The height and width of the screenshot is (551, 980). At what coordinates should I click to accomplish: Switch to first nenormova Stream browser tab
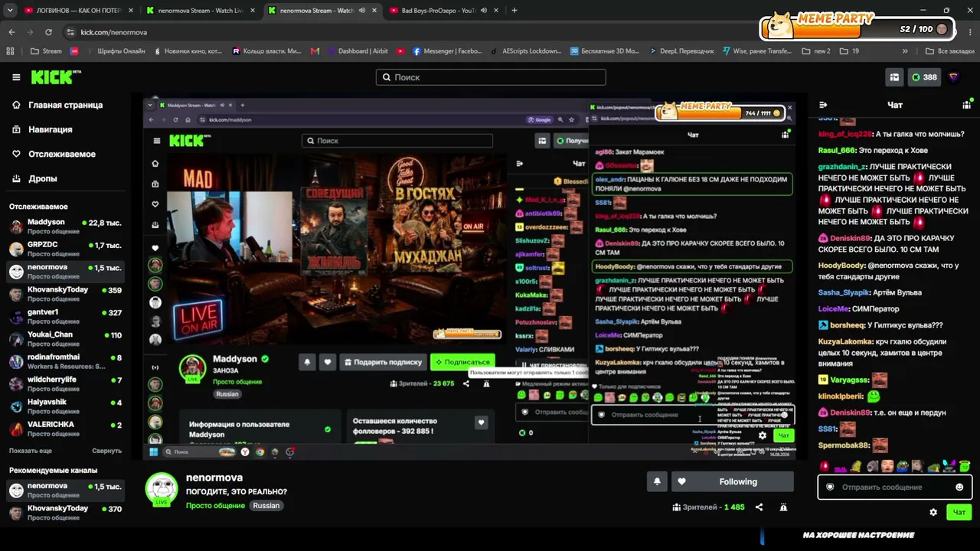[x=201, y=11]
